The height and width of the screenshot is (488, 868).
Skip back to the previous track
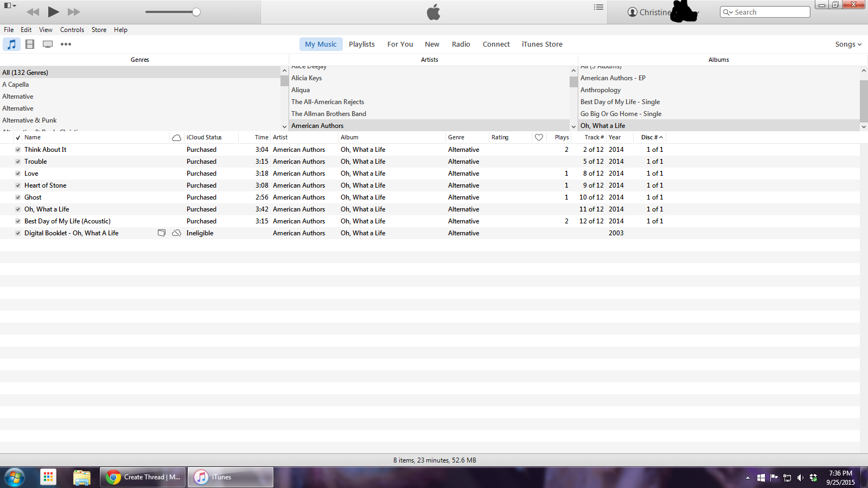[33, 12]
